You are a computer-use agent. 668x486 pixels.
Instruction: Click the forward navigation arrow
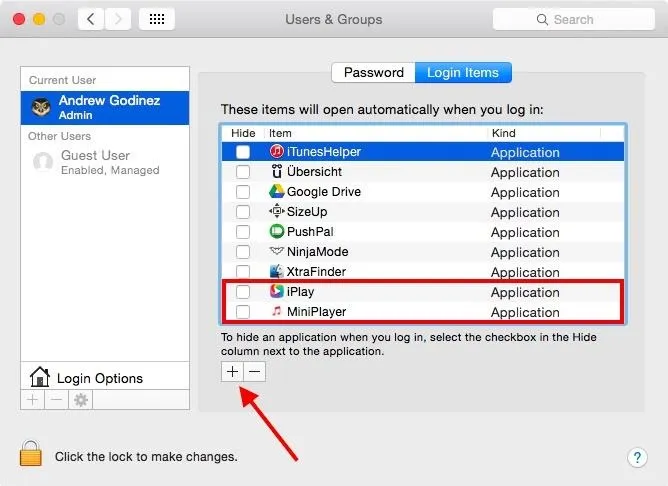point(118,19)
